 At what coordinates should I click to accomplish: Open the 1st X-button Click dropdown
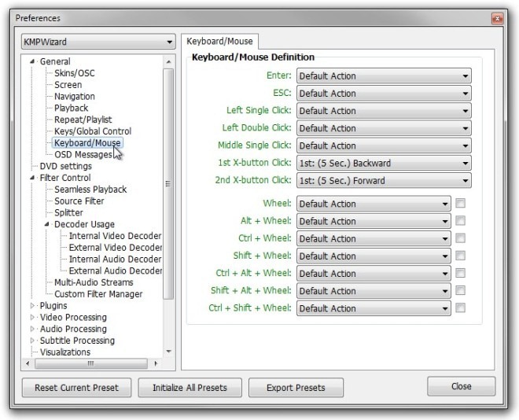click(384, 164)
